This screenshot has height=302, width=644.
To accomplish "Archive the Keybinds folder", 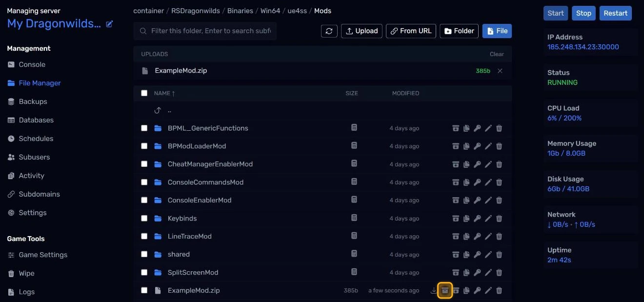I will 456,219.
